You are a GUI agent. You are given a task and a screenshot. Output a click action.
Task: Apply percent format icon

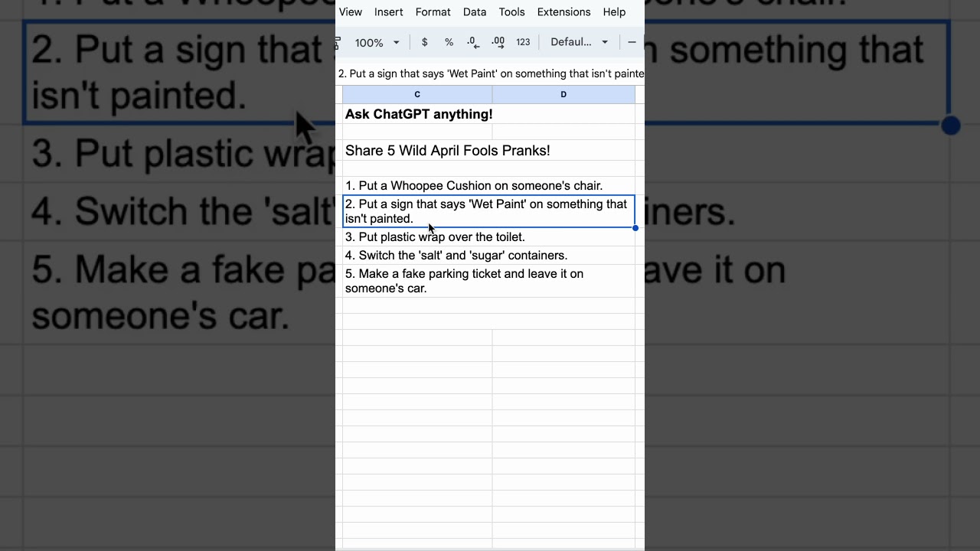pyautogui.click(x=449, y=43)
